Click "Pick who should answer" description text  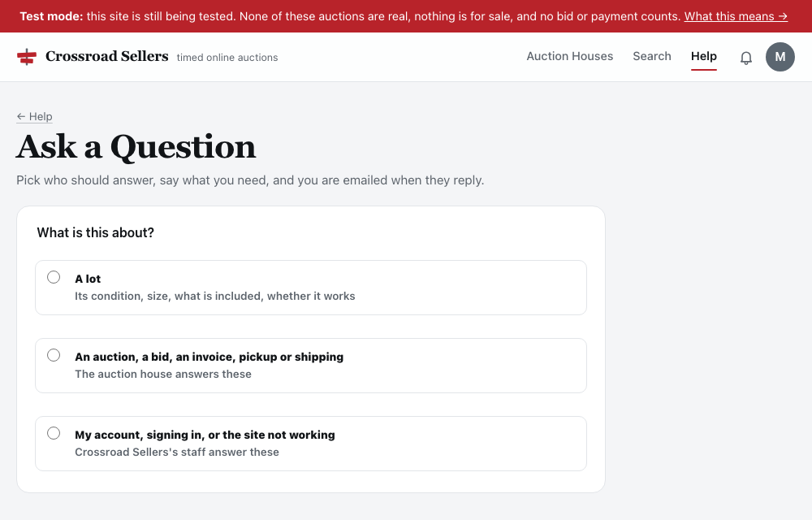250,180
